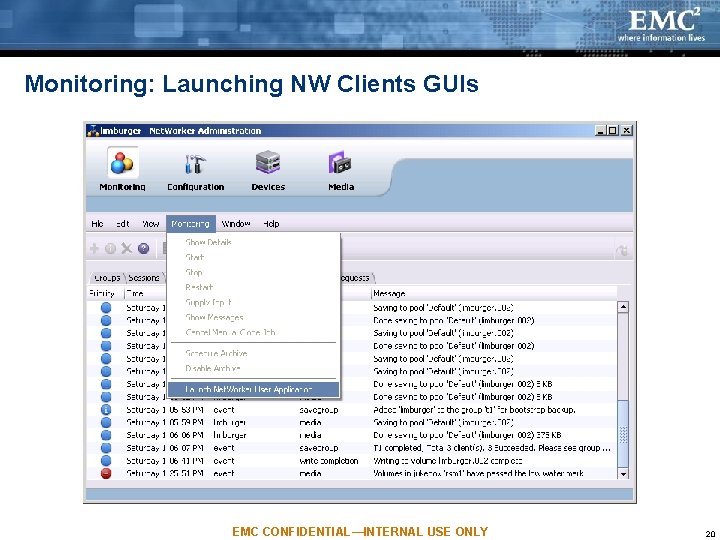Select Show Details in Monitoring menu
This screenshot has width=720, height=540.
[x=208, y=242]
